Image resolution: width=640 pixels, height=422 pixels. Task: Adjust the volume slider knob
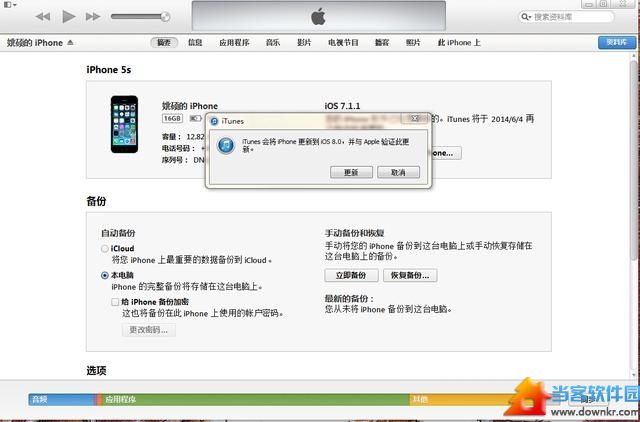point(165,17)
